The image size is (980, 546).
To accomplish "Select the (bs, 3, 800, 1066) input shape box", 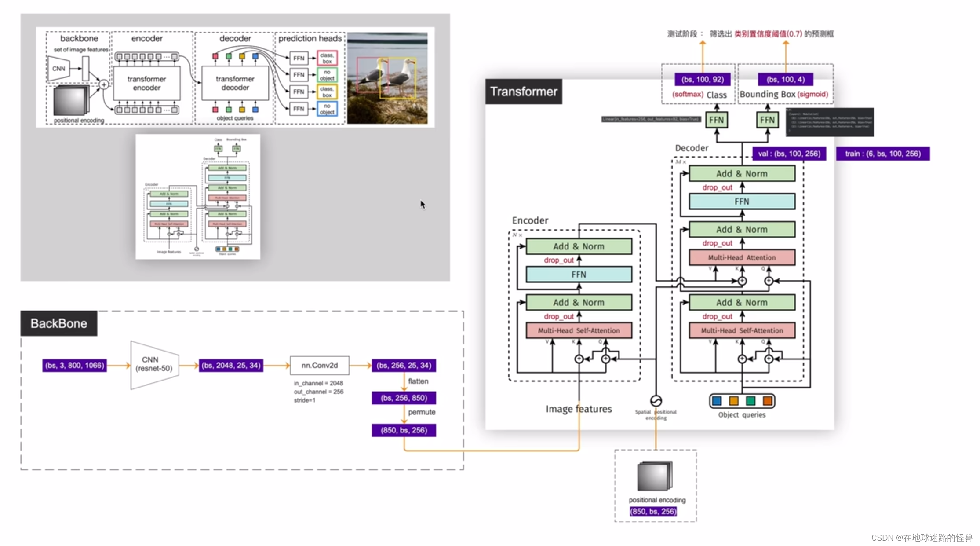I will [x=74, y=365].
